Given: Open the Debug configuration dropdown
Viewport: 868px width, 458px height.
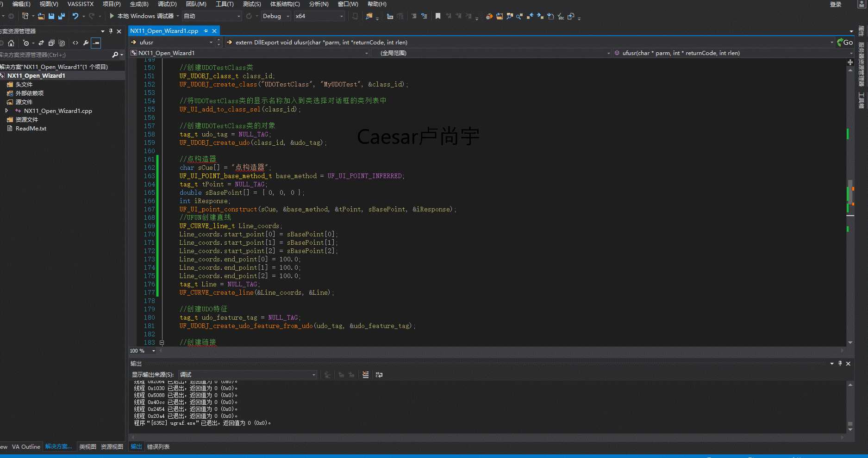Looking at the screenshot, I should 276,16.
